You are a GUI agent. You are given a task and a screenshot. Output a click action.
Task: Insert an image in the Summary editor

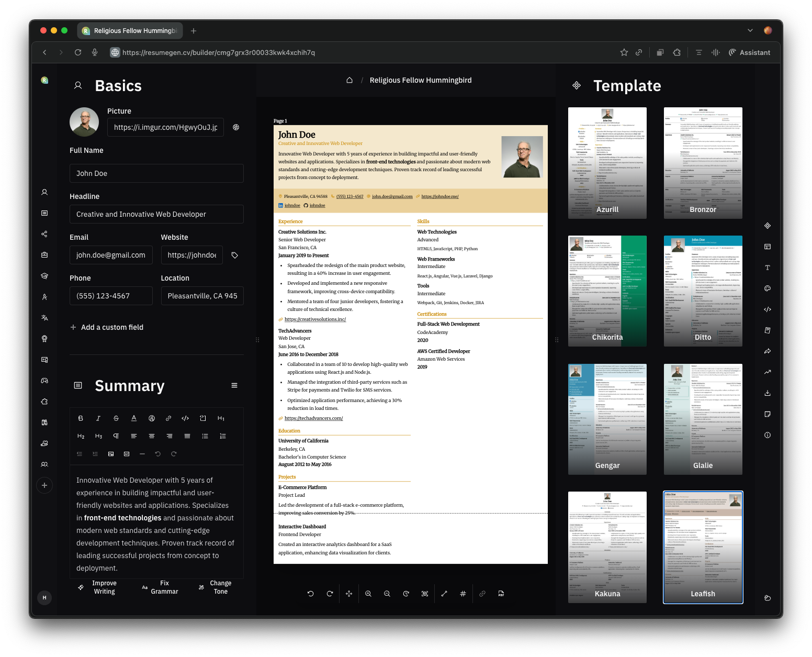coord(111,454)
